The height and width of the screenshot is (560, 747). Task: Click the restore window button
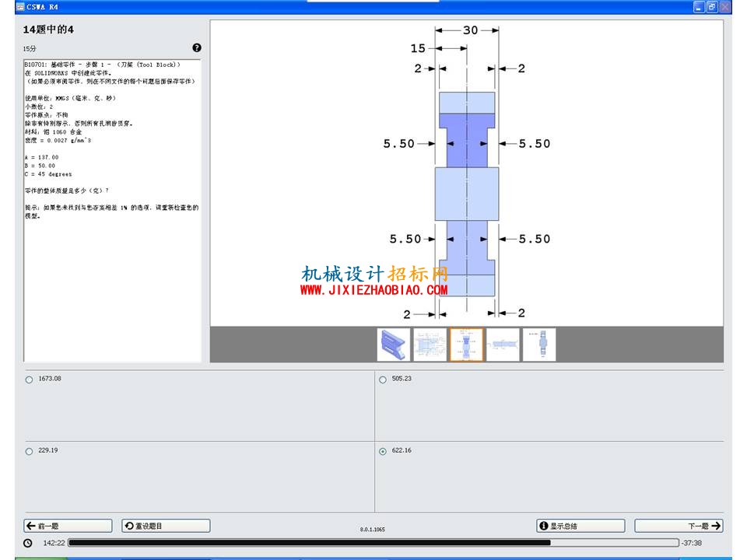712,7
